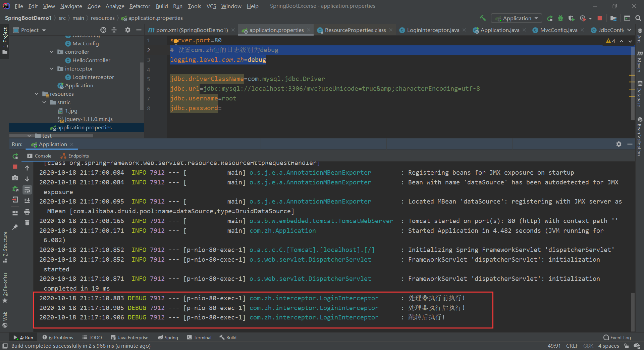Screen dimensions: 644x350
Task: Open the Endpoints tab in Run panel
Action: coord(75,156)
